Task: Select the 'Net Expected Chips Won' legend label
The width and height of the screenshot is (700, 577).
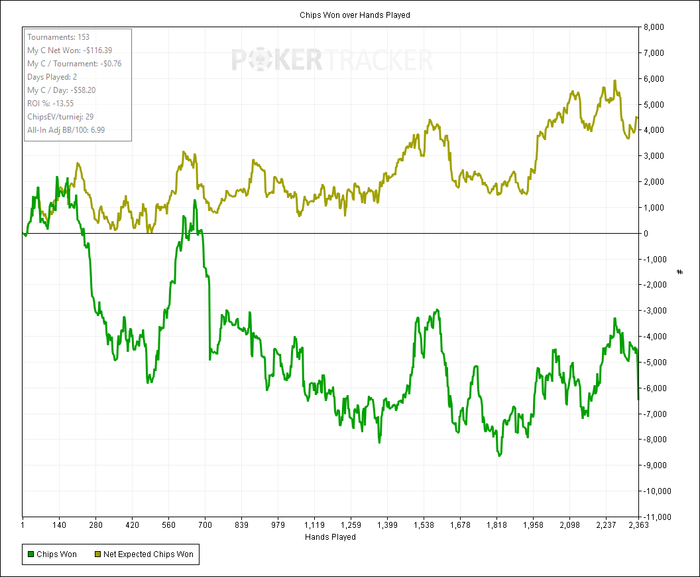Action: tap(148, 554)
